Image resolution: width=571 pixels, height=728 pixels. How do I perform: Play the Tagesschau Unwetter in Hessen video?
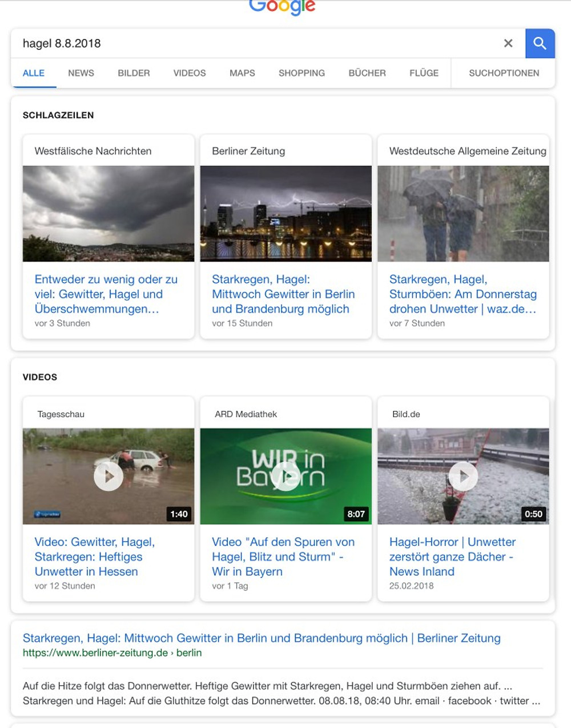click(108, 476)
